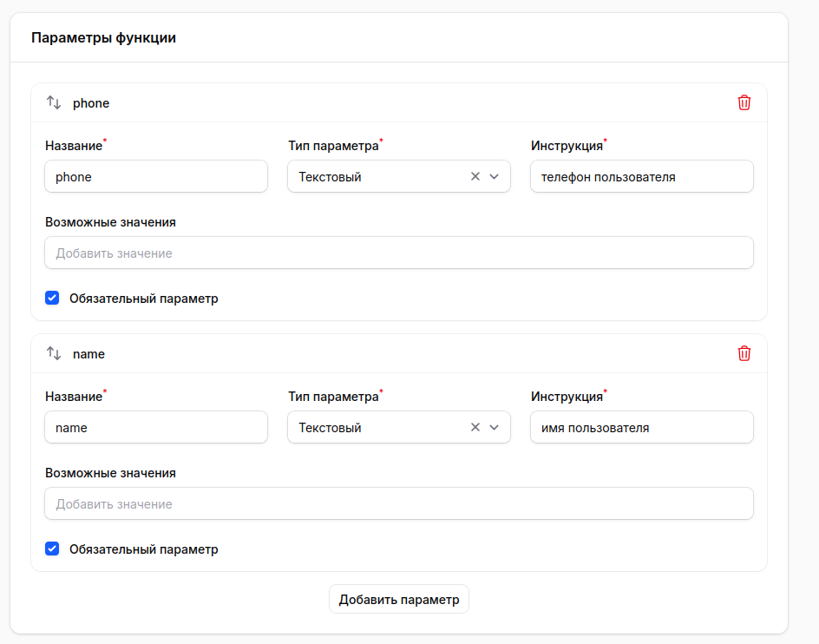Click Инструкция label in phone section
Screen dimensions: 819x644
pos(567,146)
